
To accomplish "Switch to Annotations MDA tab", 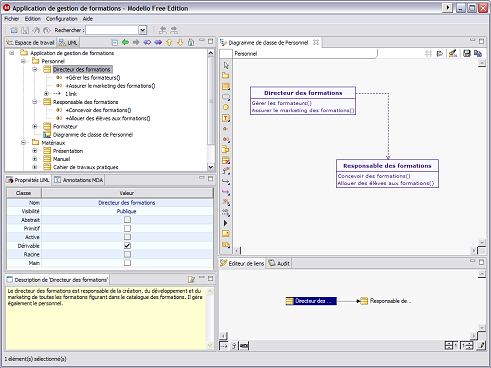I will click(x=79, y=180).
